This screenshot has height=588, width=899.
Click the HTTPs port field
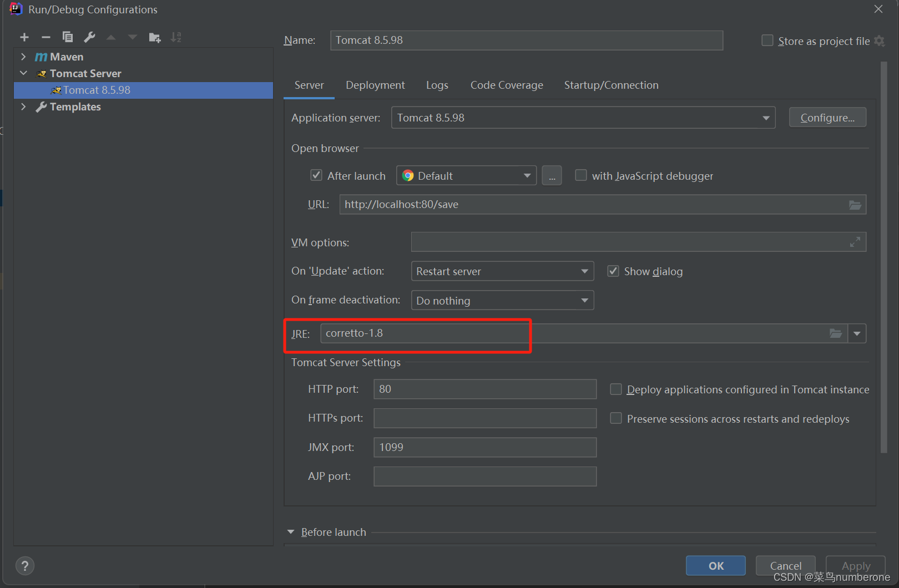[x=485, y=418]
